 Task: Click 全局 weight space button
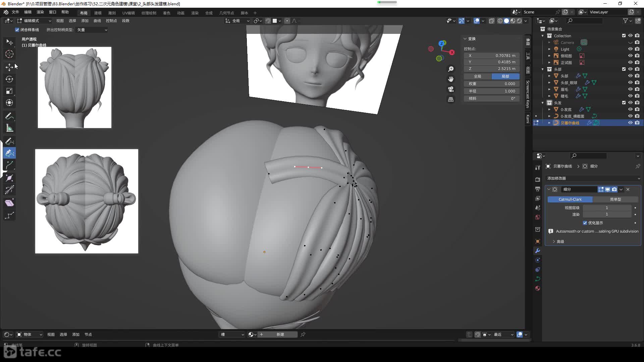point(478,76)
